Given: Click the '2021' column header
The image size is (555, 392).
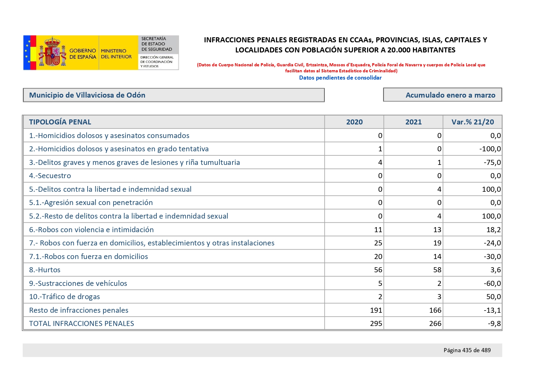Looking at the screenshot, I should [x=413, y=122].
